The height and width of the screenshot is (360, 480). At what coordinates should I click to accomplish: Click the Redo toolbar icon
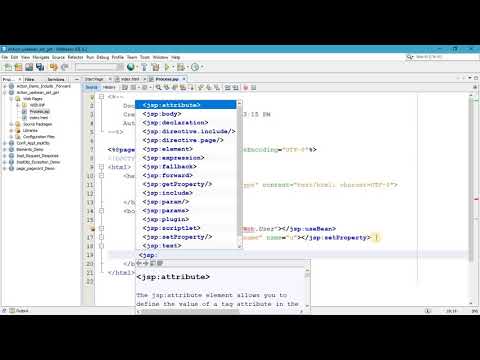point(64,67)
